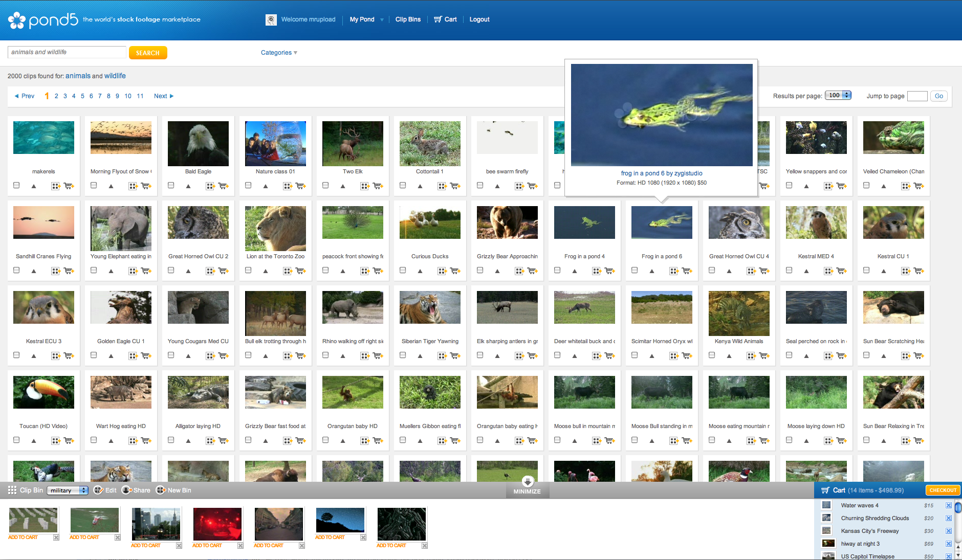962x560 pixels.
Task: Open the Grizzly Bear Approaching thumbnail
Action: point(507,222)
